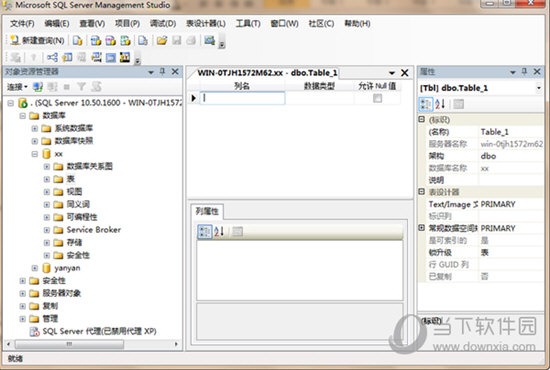Click the New Query (新建查询) button
The image size is (550, 370).
click(37, 41)
